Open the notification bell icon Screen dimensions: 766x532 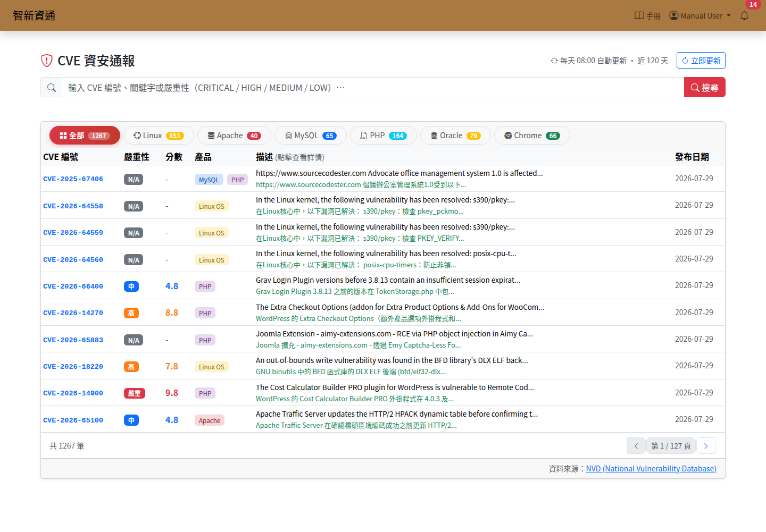[744, 16]
